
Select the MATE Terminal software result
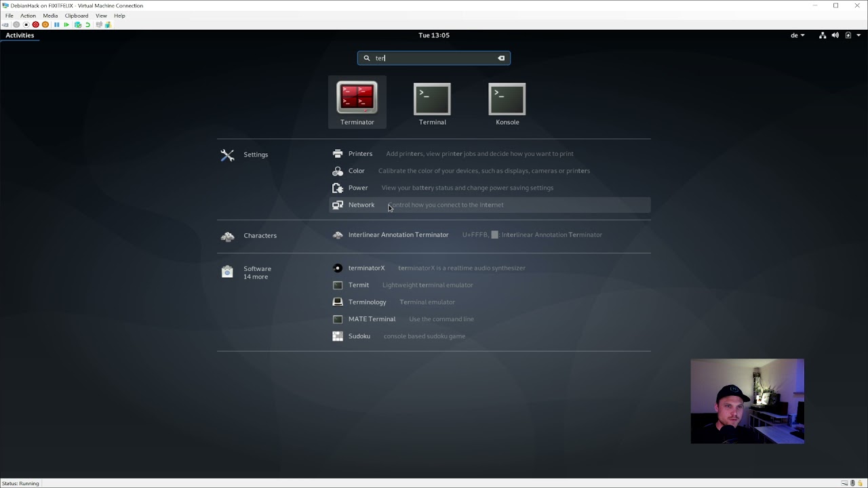(490, 319)
